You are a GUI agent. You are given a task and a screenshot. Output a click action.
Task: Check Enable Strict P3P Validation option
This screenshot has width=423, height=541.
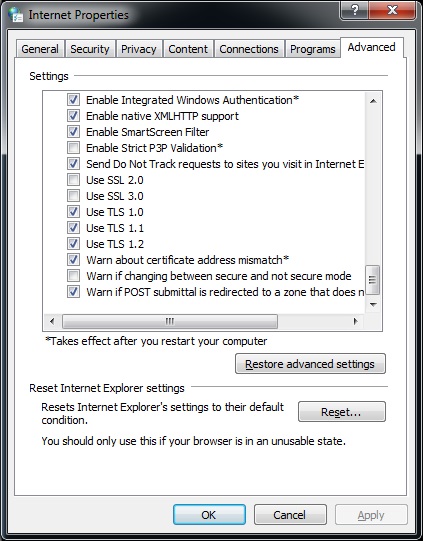[x=73, y=148]
